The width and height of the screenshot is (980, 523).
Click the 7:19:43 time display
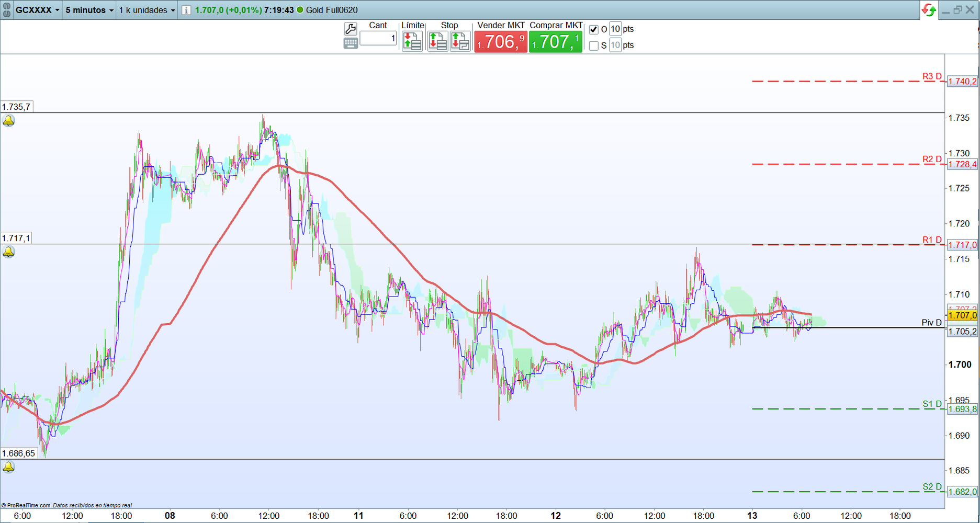[x=279, y=10]
